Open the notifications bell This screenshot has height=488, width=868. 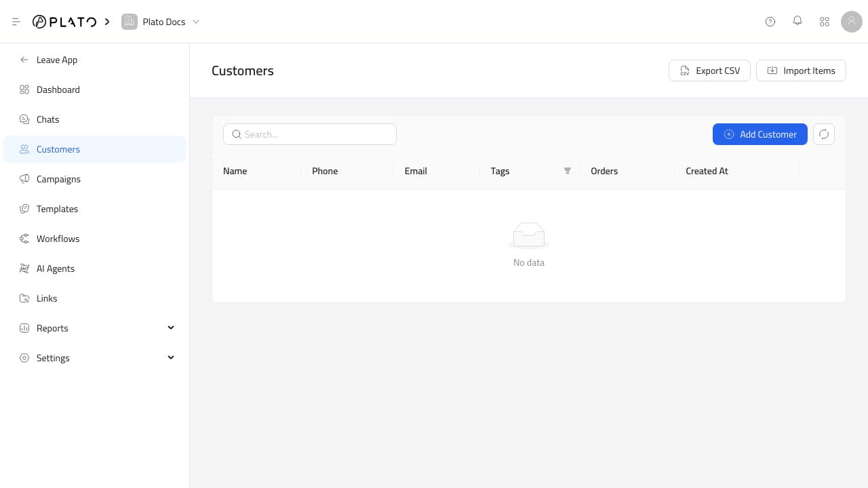click(797, 21)
